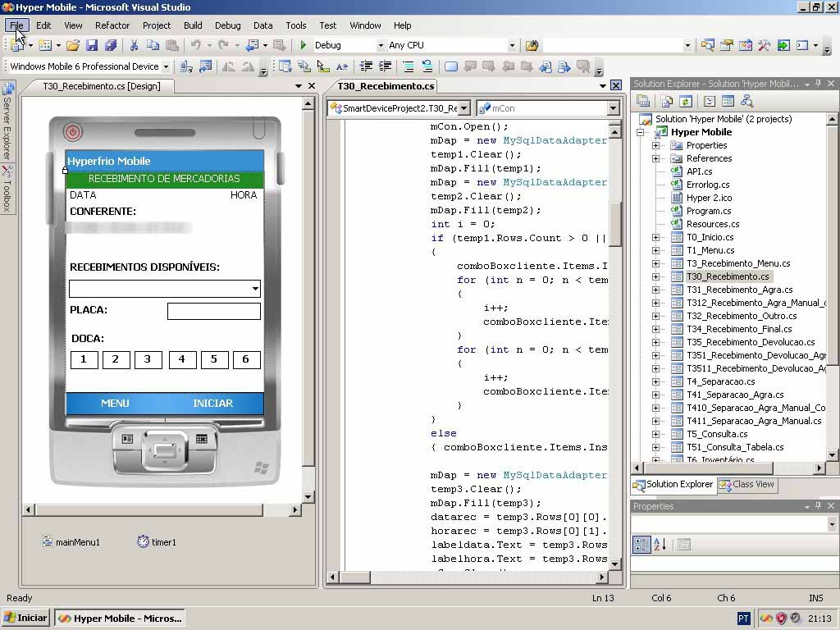Click the Comment out selected lines icon
The width and height of the screenshot is (840, 630).
click(x=409, y=66)
